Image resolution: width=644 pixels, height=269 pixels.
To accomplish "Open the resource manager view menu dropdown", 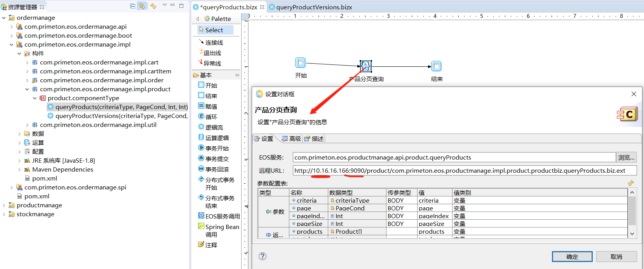I will click(164, 5).
